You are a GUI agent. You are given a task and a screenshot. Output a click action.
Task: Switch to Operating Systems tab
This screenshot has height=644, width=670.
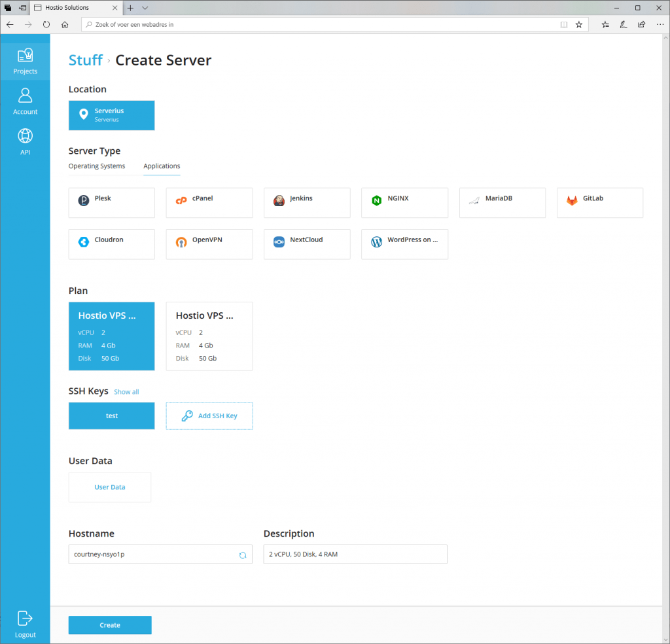tap(97, 166)
